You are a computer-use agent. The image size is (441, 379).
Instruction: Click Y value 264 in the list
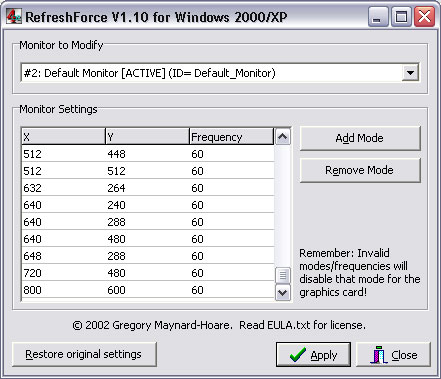coord(116,188)
